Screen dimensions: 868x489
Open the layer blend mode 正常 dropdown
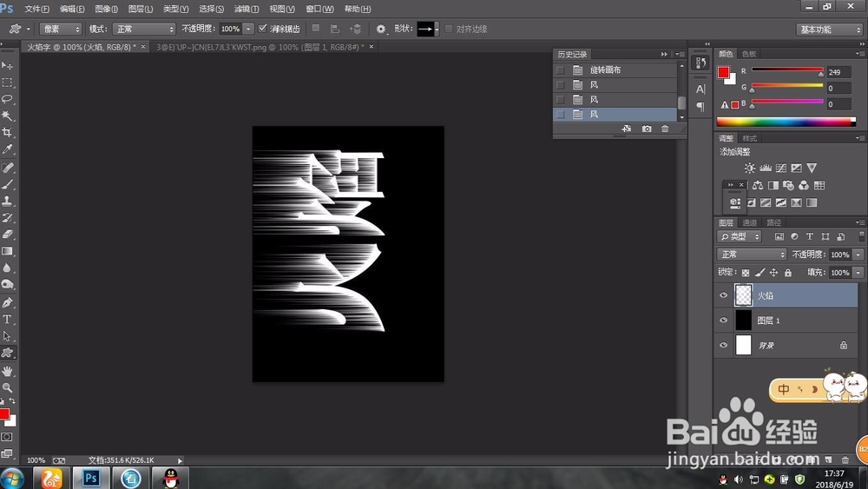(751, 254)
